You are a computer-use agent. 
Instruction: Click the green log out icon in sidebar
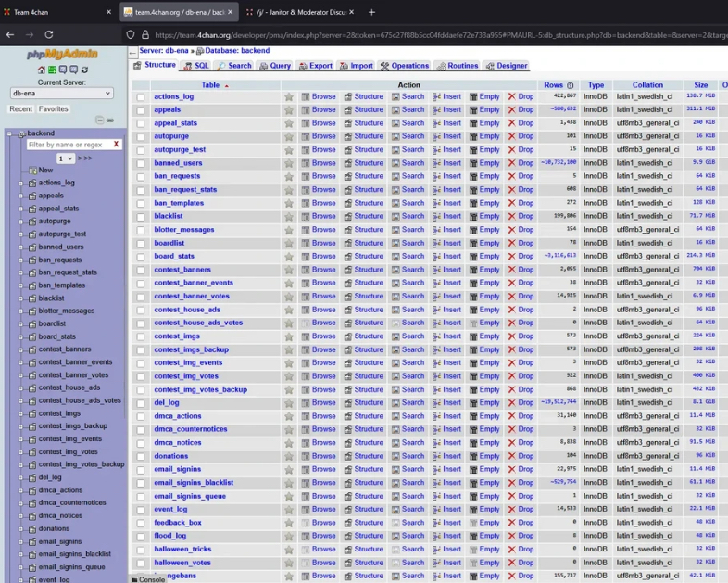point(52,70)
